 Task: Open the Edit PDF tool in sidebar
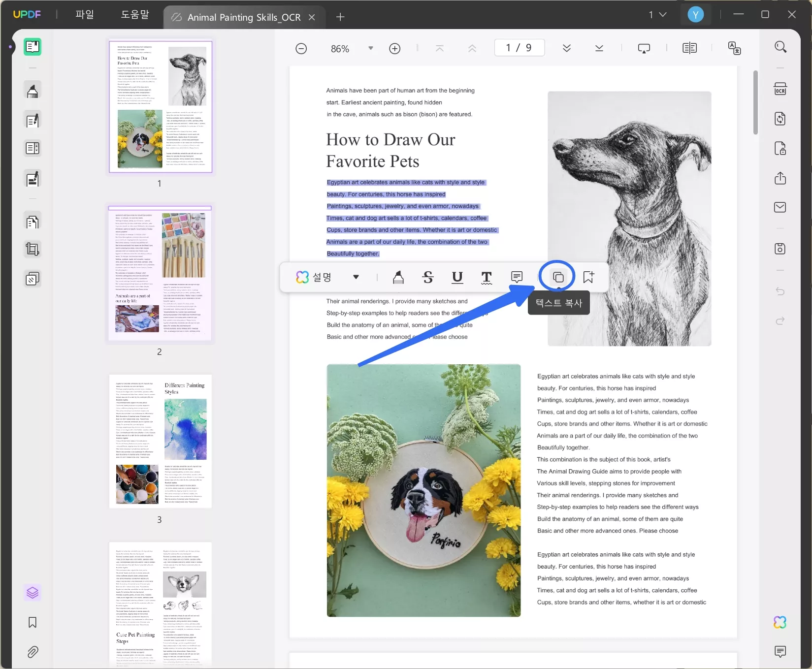32,120
